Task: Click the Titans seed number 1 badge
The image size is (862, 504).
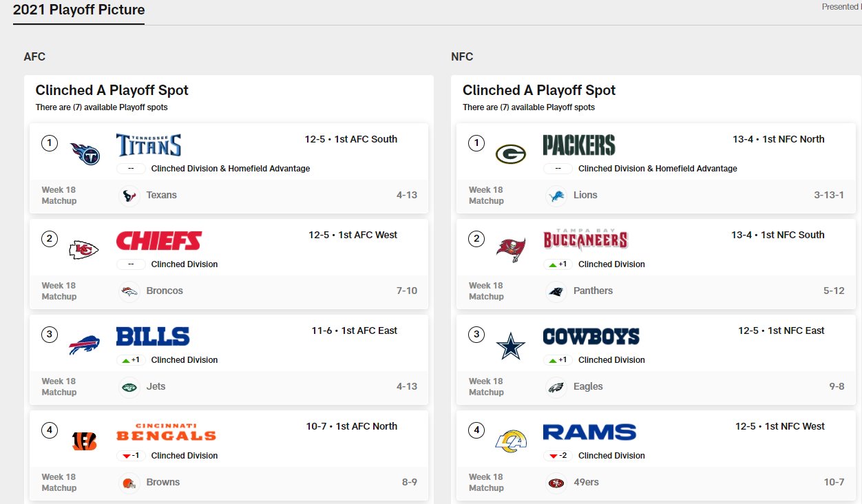Action: [x=49, y=143]
